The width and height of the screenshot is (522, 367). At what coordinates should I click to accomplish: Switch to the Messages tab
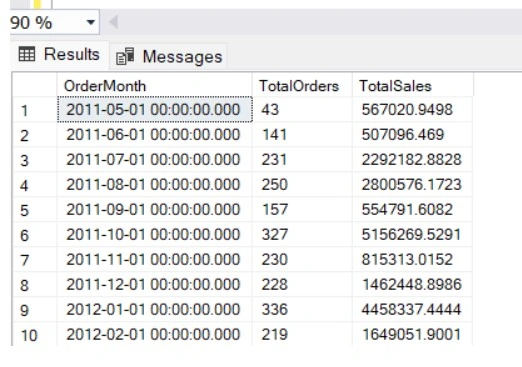point(169,56)
